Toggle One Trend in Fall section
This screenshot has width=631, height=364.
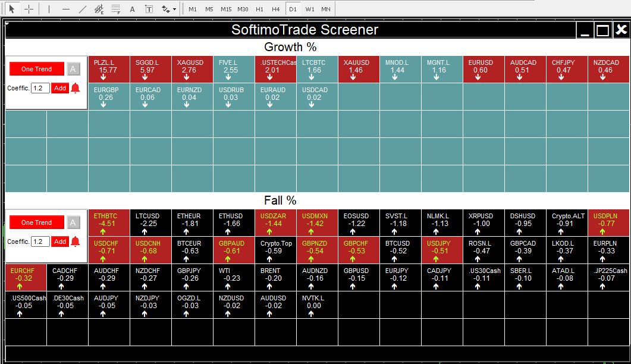(37, 222)
